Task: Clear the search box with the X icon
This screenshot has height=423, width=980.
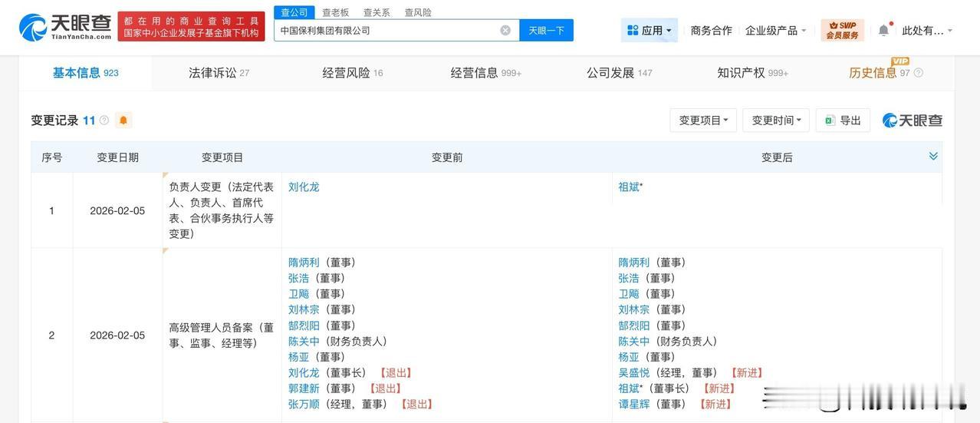Action: tap(505, 30)
